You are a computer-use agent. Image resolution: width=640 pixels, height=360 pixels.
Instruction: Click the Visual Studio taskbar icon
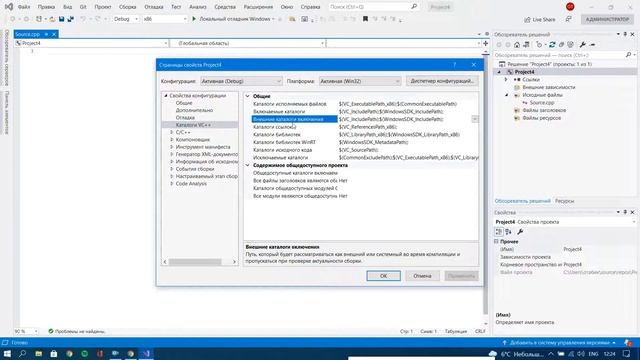[x=146, y=354]
